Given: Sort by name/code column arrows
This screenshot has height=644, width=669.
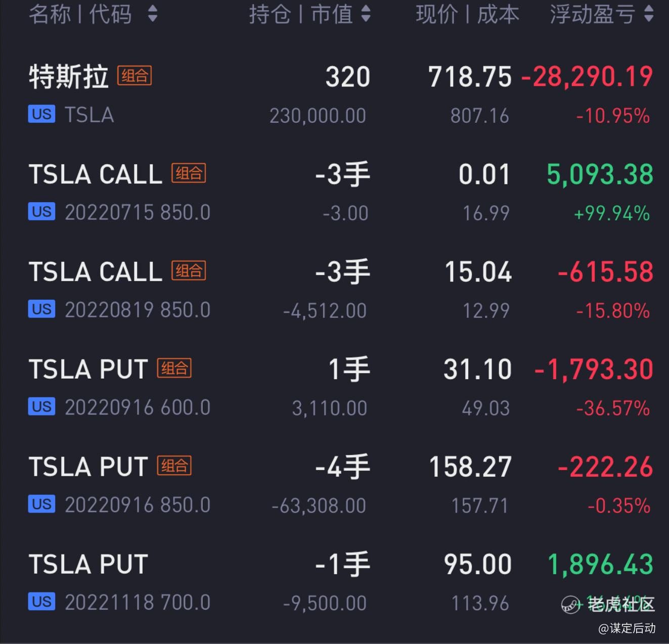Looking at the screenshot, I should click(153, 14).
